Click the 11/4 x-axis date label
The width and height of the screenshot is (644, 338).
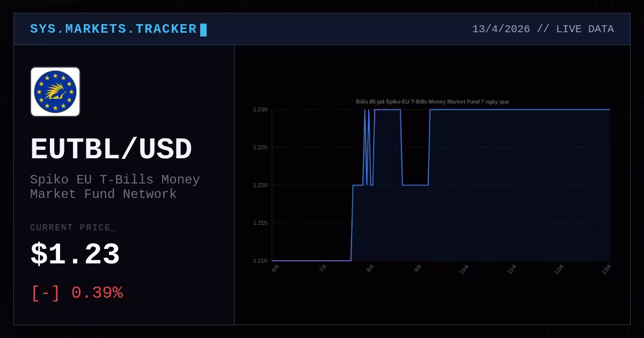pos(511,269)
